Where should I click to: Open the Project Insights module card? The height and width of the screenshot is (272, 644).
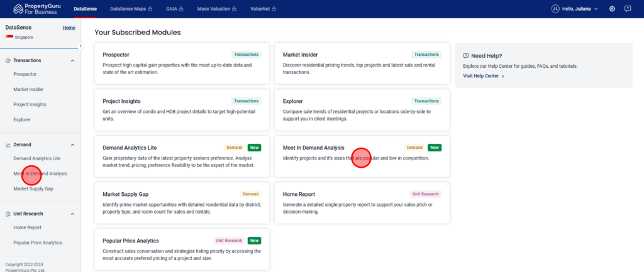[182, 110]
